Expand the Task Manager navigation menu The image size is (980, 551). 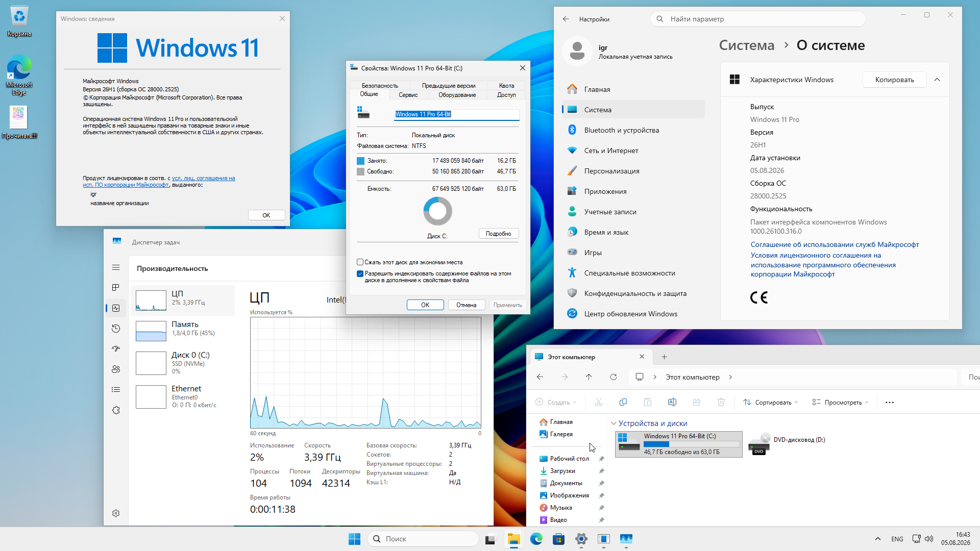116,267
